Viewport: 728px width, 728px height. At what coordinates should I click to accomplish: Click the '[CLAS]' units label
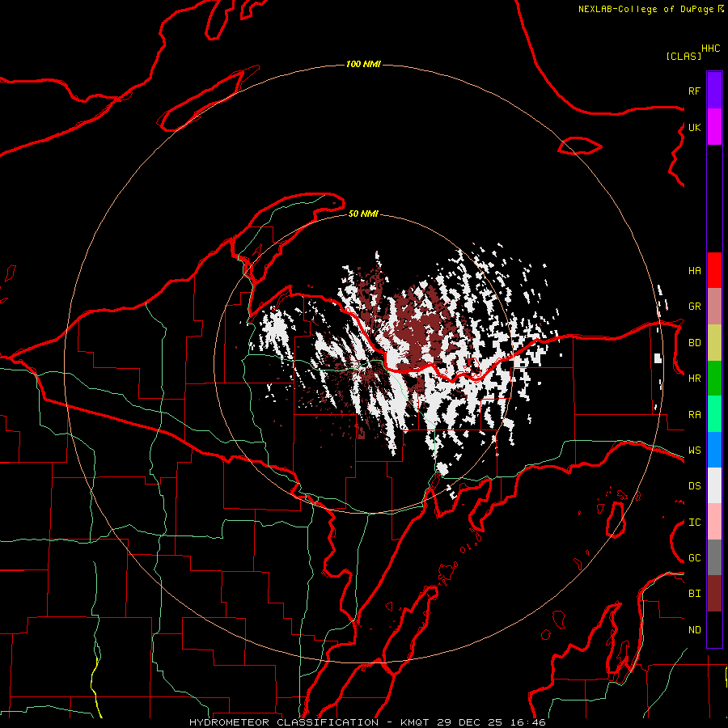click(x=683, y=57)
